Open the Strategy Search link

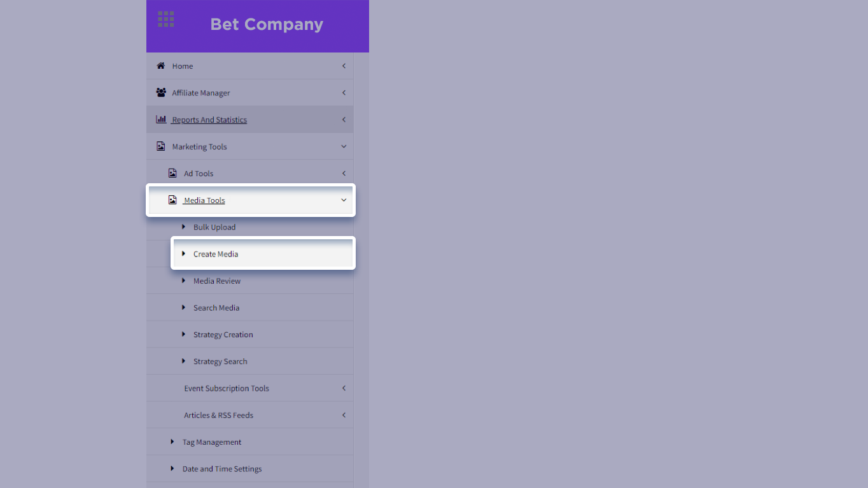tap(220, 361)
